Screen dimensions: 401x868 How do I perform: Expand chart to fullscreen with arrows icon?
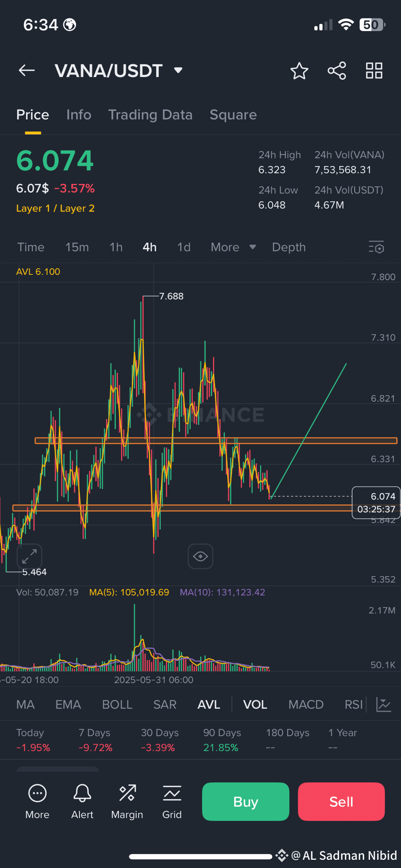coord(30,556)
